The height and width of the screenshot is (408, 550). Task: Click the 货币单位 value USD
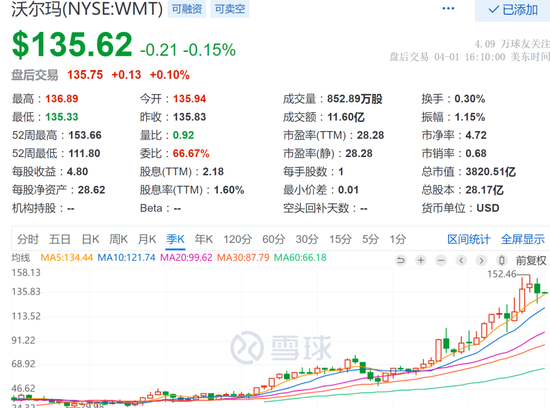pos(488,208)
